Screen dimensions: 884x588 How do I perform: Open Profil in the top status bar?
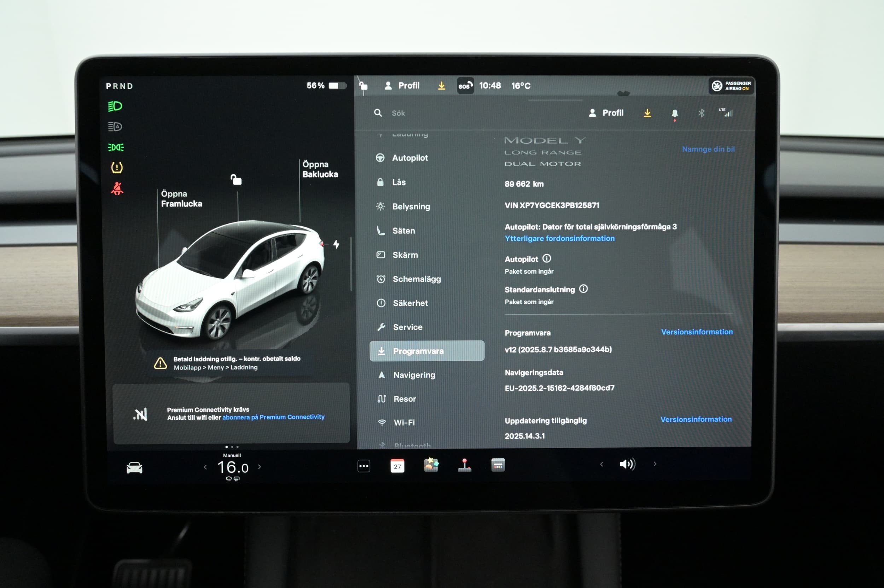coord(402,86)
